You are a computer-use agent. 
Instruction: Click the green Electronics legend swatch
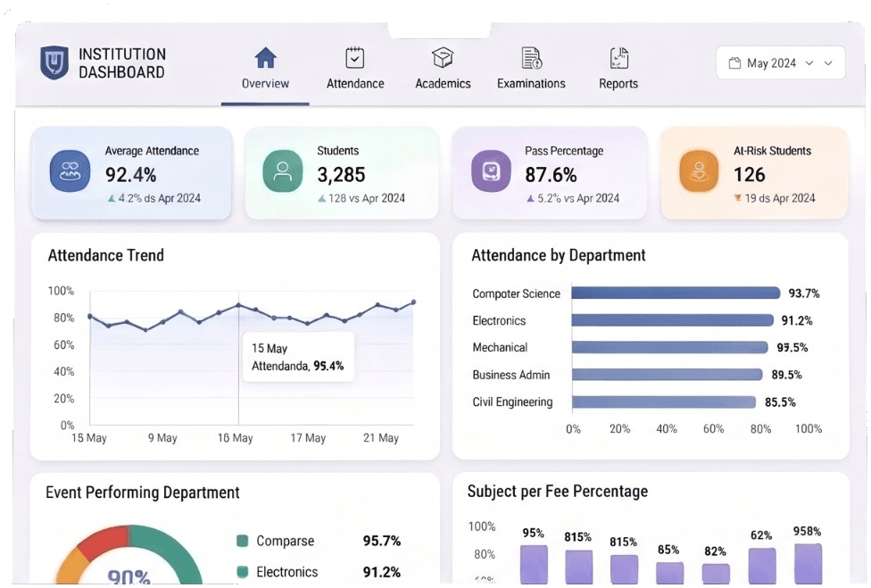pyautogui.click(x=242, y=572)
